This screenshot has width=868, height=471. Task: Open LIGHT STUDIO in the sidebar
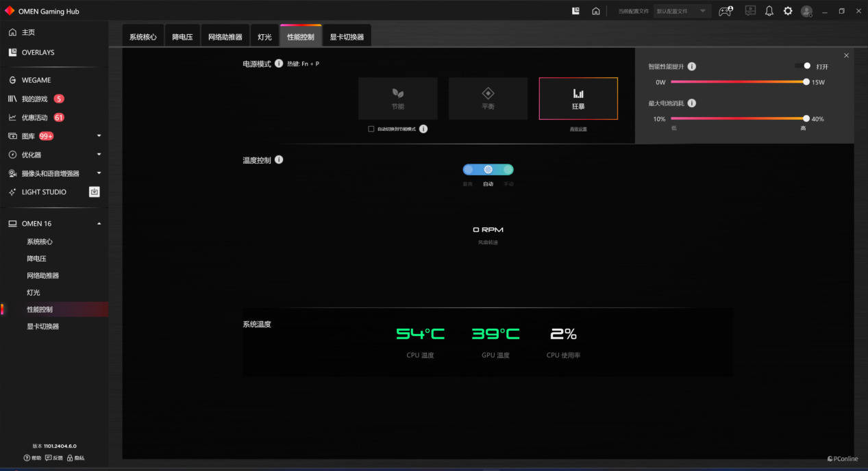pyautogui.click(x=44, y=192)
